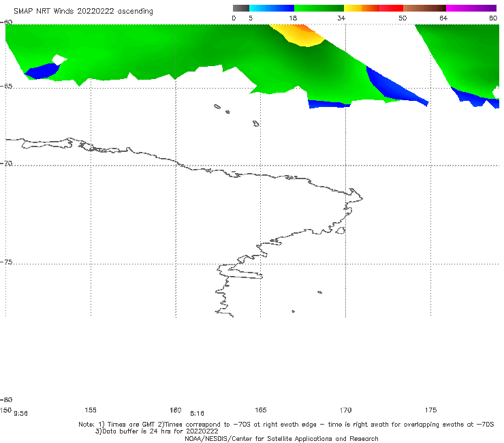Click the '18' label under the color bar
This screenshot has height=443, width=504.
coord(293,18)
